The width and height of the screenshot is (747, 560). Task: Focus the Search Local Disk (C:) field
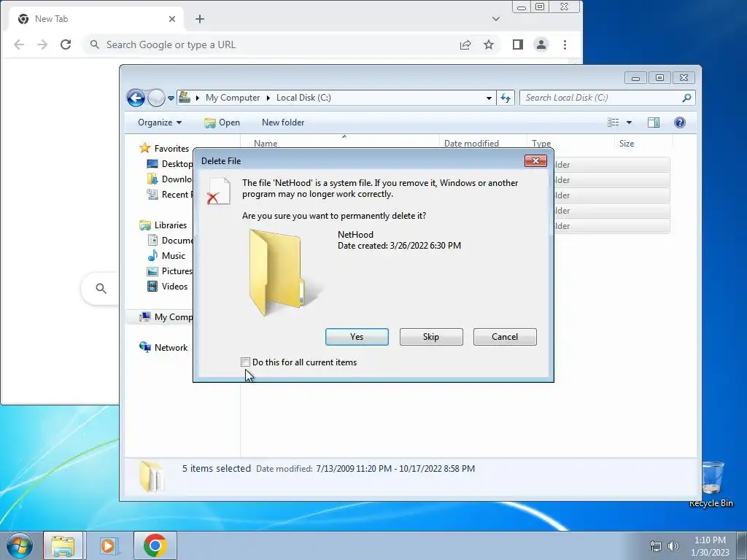(608, 98)
